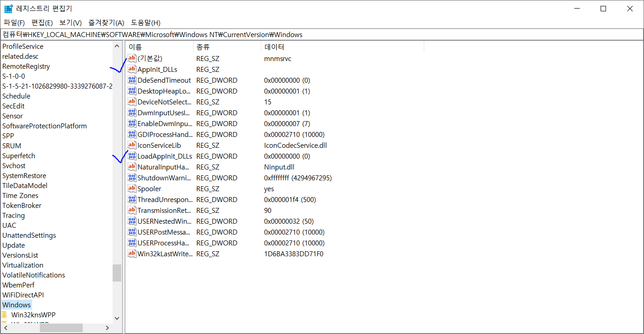The image size is (644, 334).
Task: Click the tree scrollbar up arrow
Action: pos(117,46)
